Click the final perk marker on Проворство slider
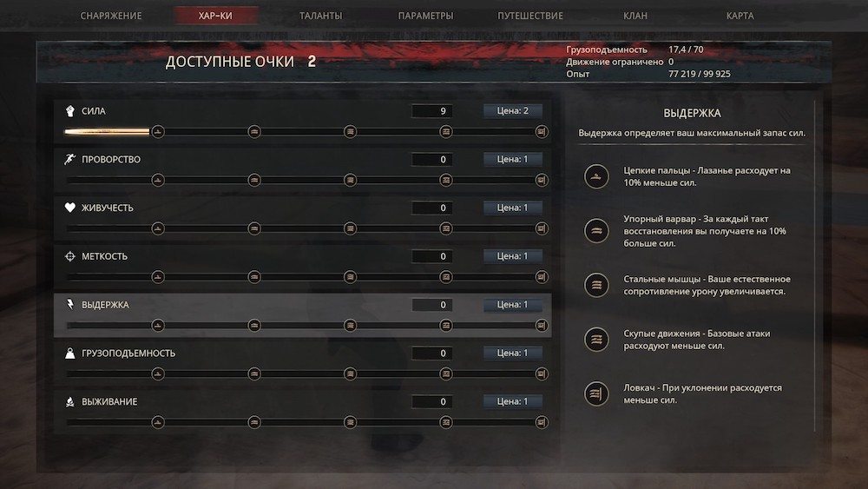 coord(542,180)
